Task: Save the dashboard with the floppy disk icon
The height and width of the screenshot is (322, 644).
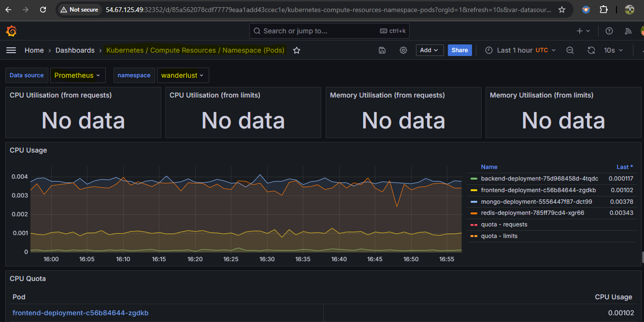Action: tap(382, 50)
